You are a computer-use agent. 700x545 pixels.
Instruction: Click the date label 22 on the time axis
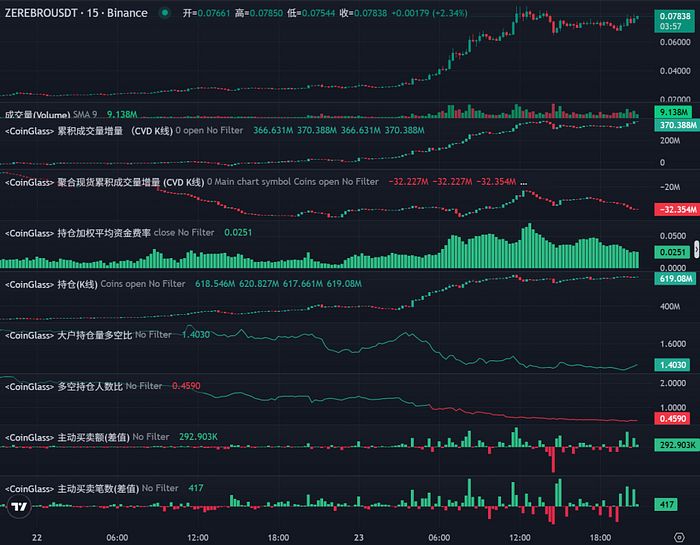click(37, 537)
